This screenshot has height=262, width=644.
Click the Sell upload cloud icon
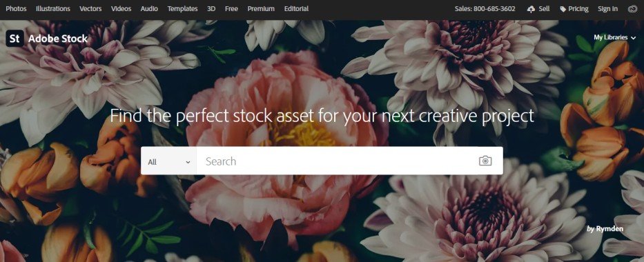531,9
